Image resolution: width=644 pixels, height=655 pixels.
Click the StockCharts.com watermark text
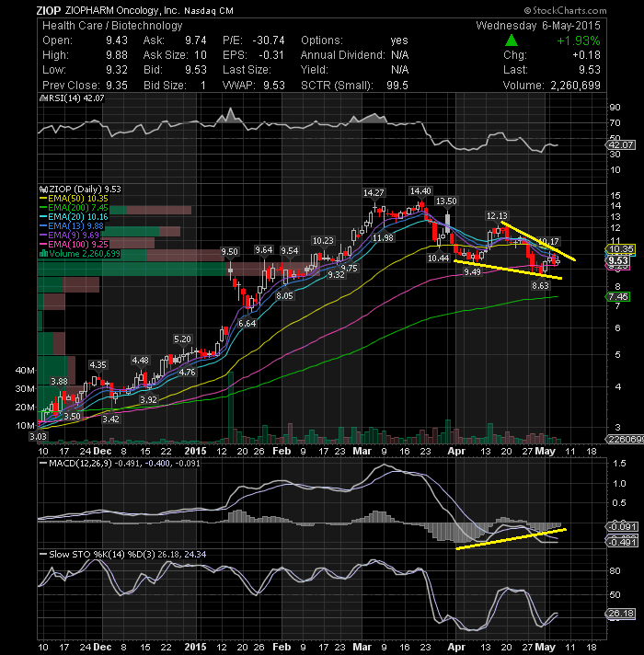pyautogui.click(x=565, y=10)
